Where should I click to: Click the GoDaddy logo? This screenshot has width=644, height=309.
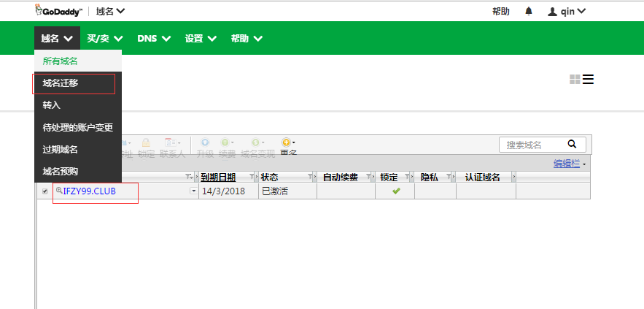click(59, 11)
